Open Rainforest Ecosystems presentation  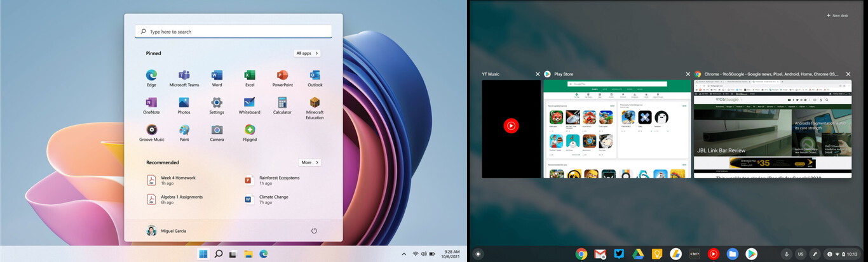[x=273, y=180]
